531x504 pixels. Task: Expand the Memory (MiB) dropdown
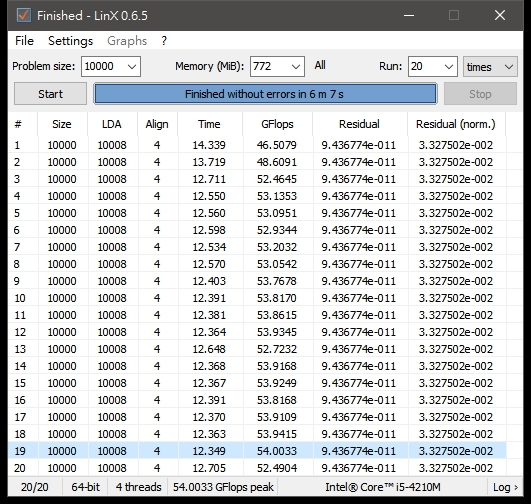(x=277, y=66)
